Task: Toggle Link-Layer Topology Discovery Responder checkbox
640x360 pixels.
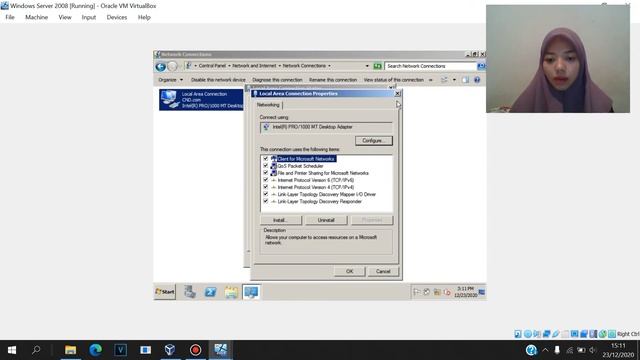Action: coord(266,201)
